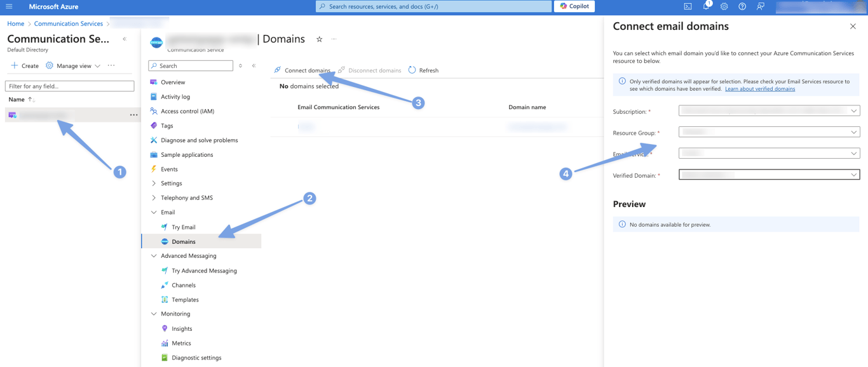Open the Verified Domain dropdown
Image resolution: width=868 pixels, height=367 pixels.
tap(770, 175)
